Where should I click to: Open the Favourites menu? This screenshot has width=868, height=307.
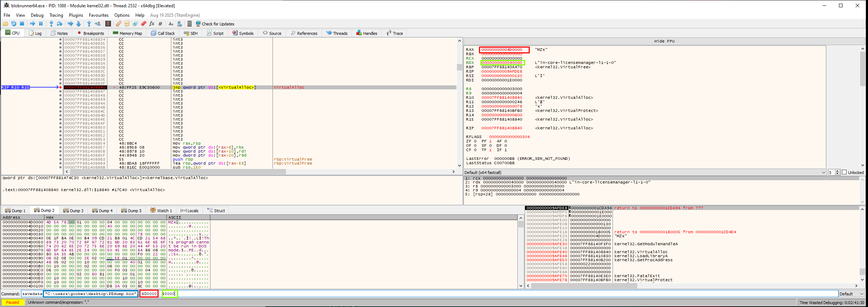[99, 15]
